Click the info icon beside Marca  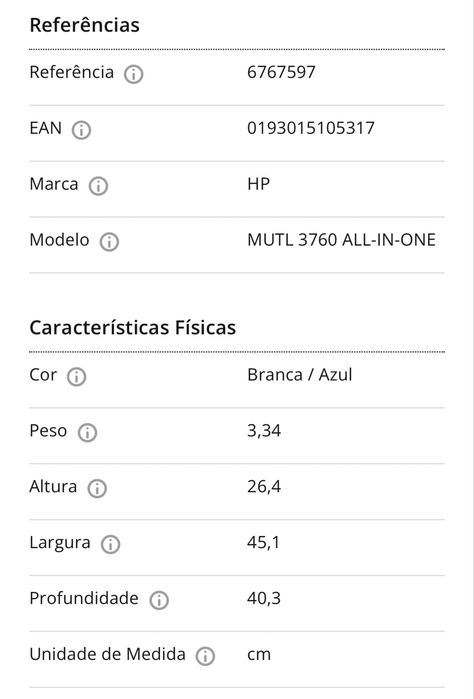coord(98,186)
